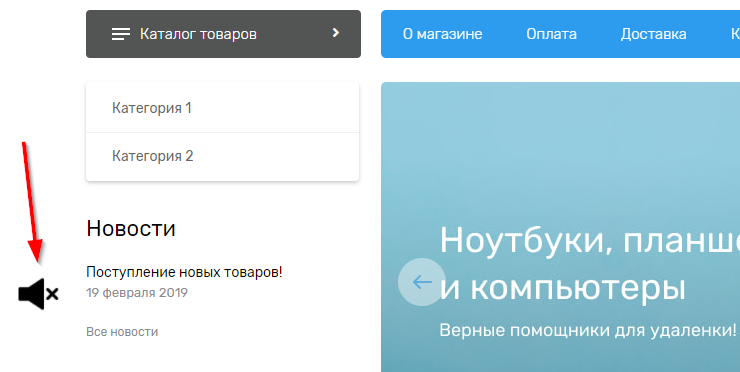Open the Оплата menu item
This screenshot has height=372, width=740.
(551, 34)
